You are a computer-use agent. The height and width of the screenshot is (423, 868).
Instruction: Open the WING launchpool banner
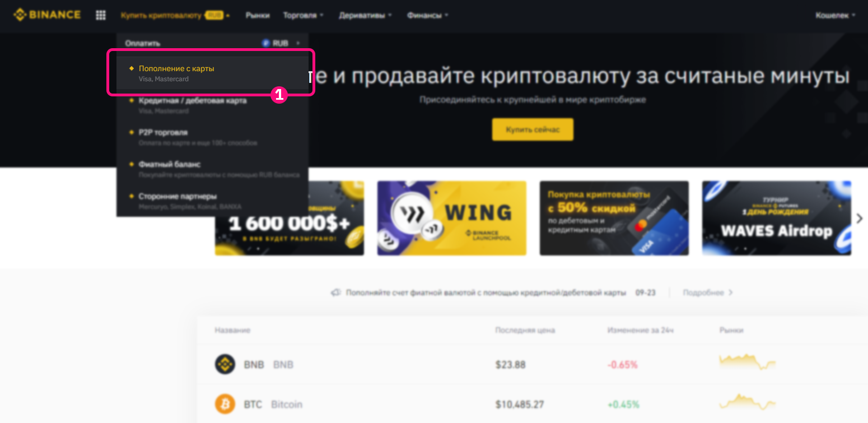point(451,218)
